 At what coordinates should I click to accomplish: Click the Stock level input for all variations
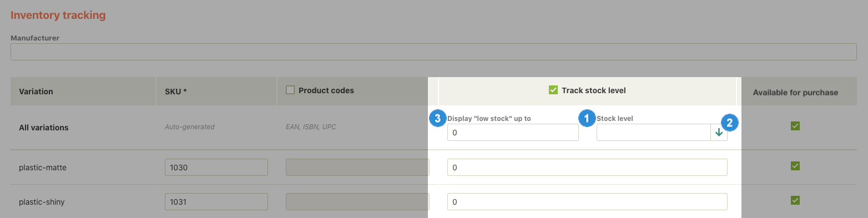pyautogui.click(x=654, y=133)
